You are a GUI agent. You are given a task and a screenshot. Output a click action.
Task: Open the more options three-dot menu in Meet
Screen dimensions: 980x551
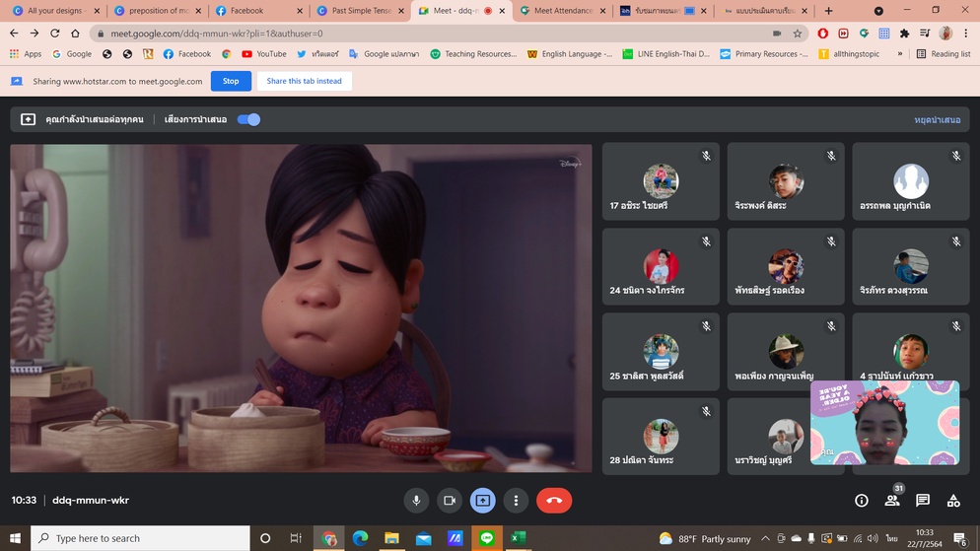pyautogui.click(x=516, y=501)
